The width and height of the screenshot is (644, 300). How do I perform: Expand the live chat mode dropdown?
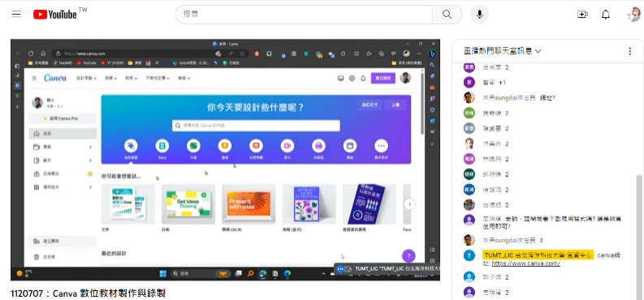click(x=503, y=51)
